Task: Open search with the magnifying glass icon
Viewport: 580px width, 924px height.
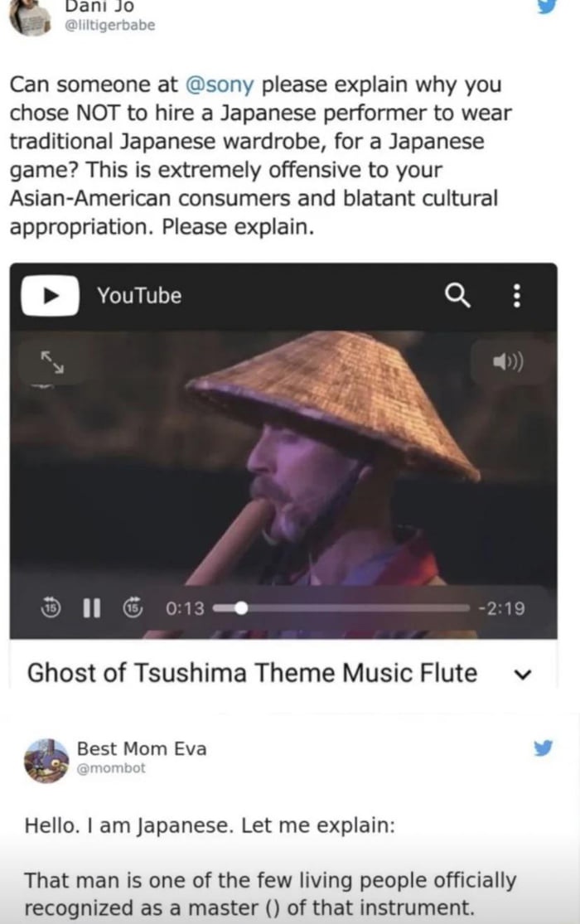Action: pos(457,295)
